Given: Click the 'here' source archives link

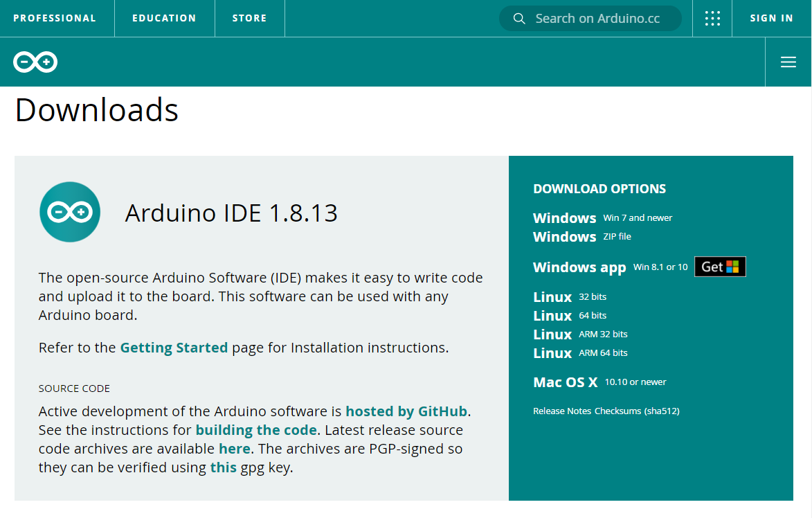Looking at the screenshot, I should click(x=235, y=449).
